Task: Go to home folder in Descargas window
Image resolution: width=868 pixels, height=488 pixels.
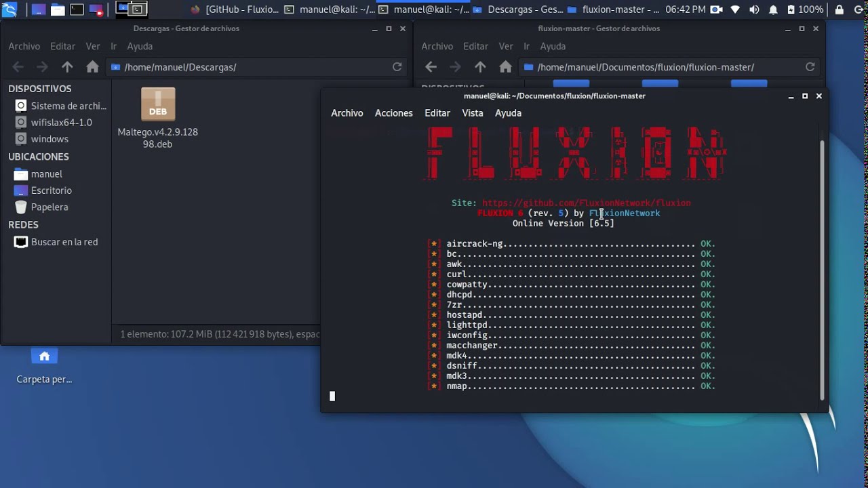Action: pyautogui.click(x=93, y=67)
